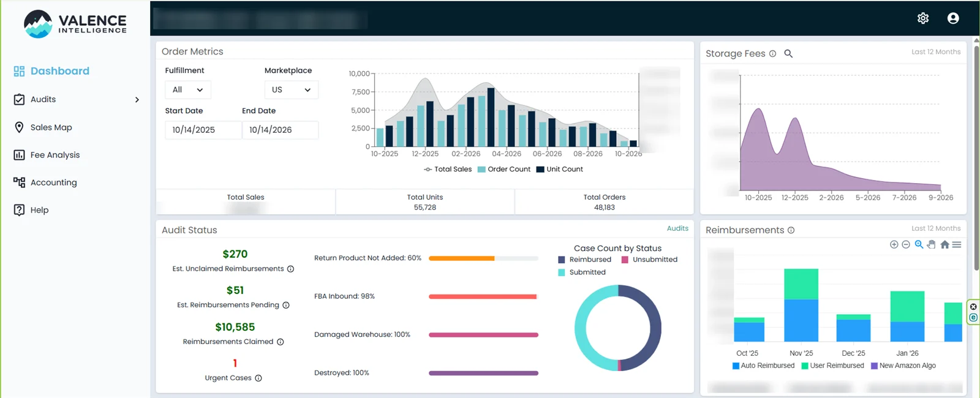The image size is (980, 398).
Task: Open the Dashboard sidebar icon
Action: tap(19, 71)
